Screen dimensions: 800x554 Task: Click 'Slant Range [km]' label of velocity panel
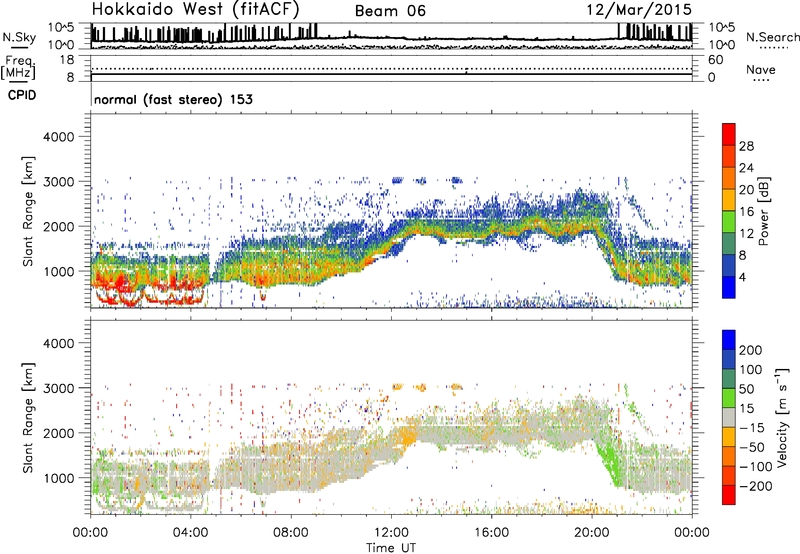(x=29, y=418)
